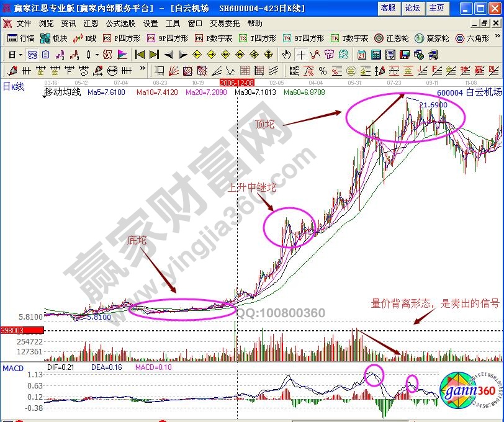Image resolution: width=504 pixels, height=422 pixels.
Task: Open the calculator icon in toolbar
Action: point(376,54)
